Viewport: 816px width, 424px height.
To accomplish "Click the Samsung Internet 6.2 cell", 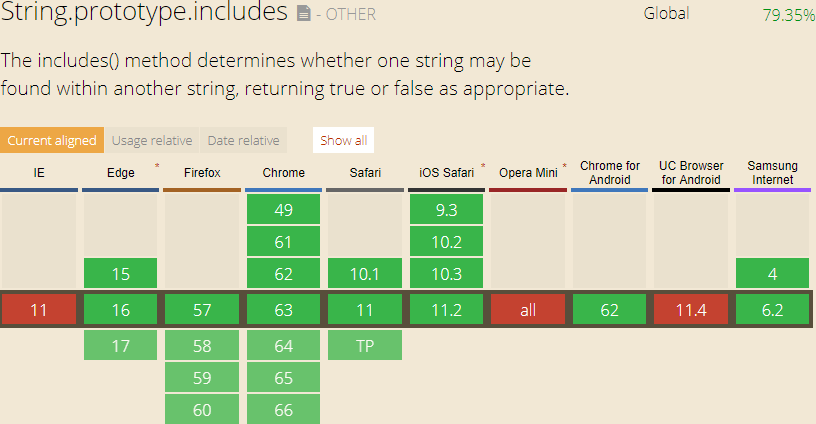I will coord(772,310).
